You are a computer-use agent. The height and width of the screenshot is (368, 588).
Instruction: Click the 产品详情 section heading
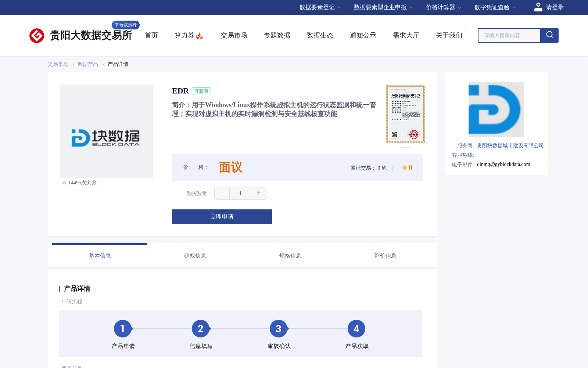pyautogui.click(x=77, y=289)
